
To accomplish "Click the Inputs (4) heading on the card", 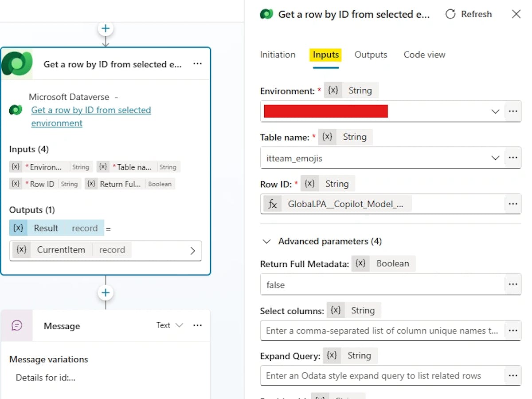I will click(x=29, y=149).
